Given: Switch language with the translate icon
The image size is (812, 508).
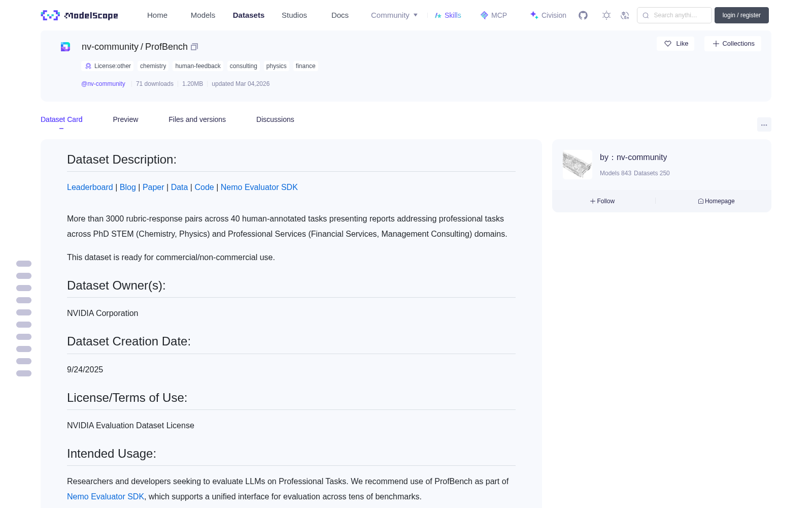Looking at the screenshot, I should pyautogui.click(x=625, y=15).
